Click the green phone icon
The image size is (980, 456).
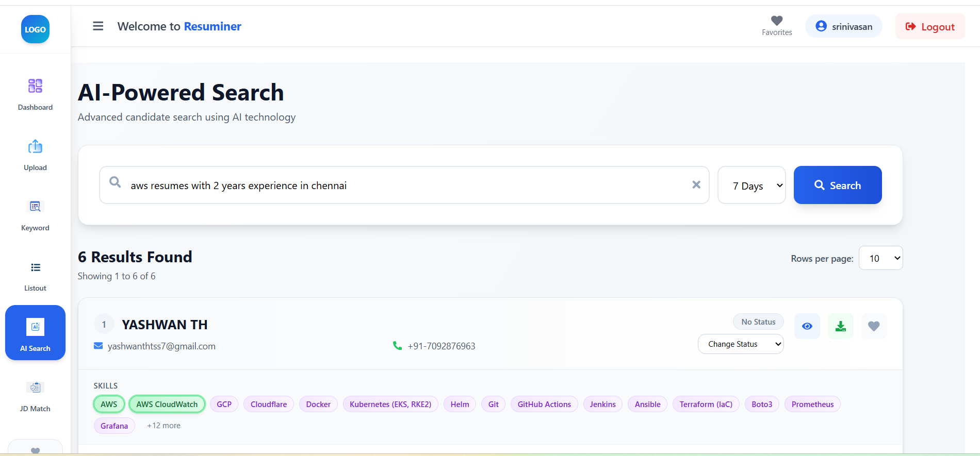pyautogui.click(x=397, y=346)
